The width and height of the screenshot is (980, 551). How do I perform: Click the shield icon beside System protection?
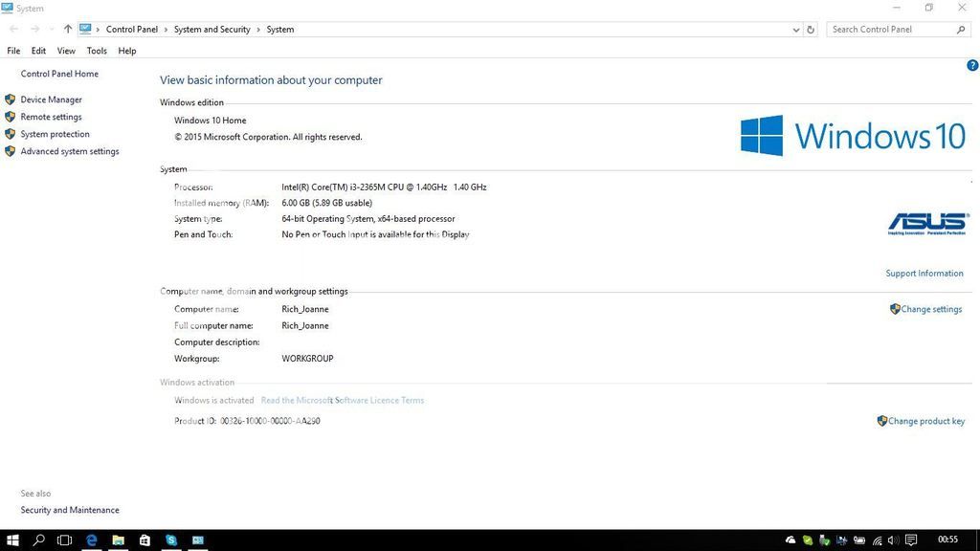(10, 134)
